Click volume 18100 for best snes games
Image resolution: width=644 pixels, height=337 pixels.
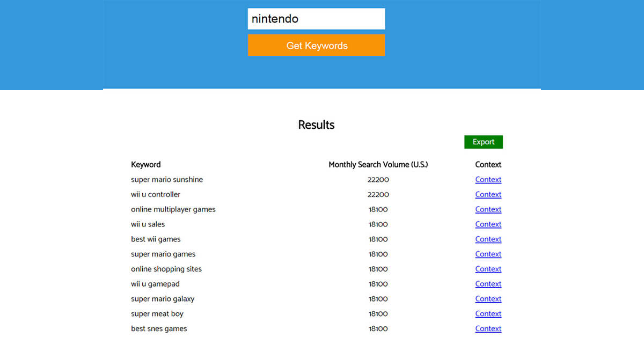point(378,328)
